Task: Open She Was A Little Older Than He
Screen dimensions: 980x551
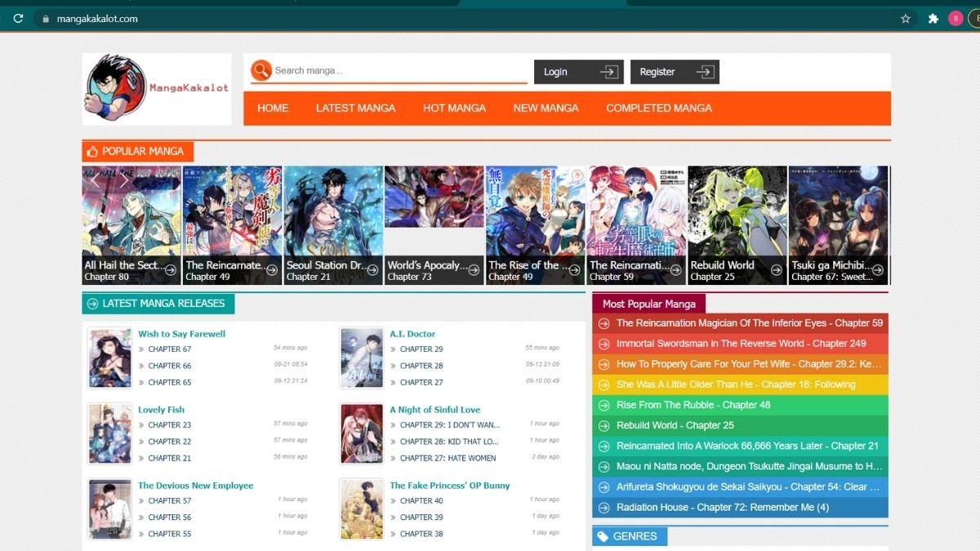Action: [x=736, y=384]
